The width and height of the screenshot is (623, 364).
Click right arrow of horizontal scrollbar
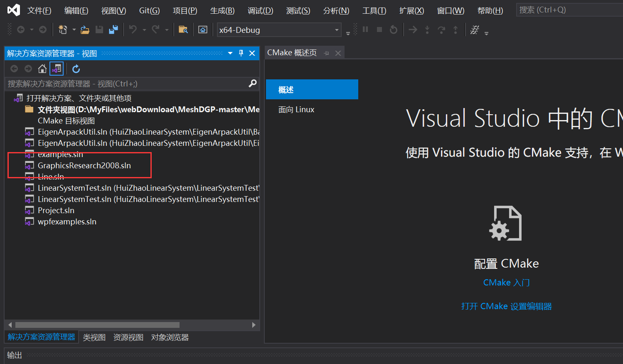click(x=254, y=325)
